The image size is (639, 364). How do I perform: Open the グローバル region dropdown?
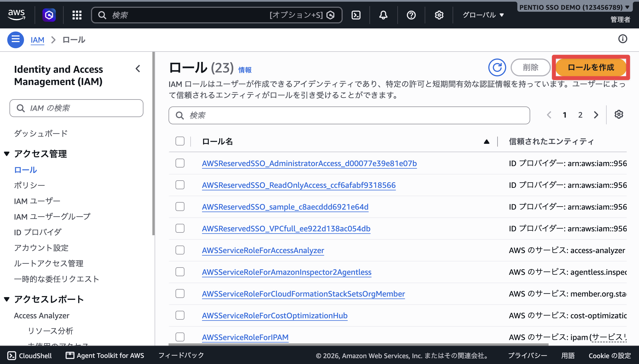pyautogui.click(x=483, y=15)
